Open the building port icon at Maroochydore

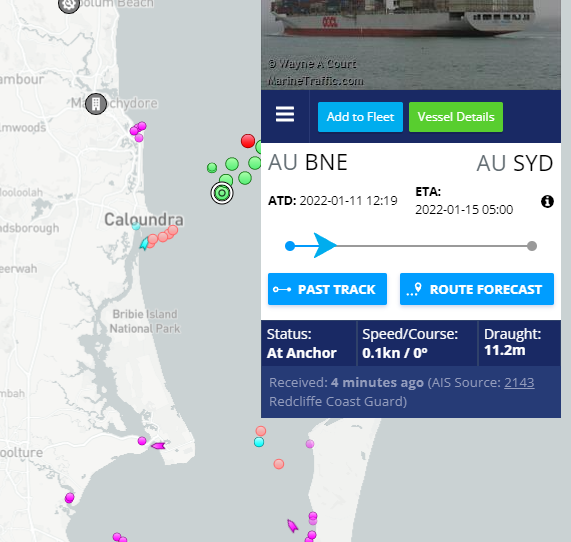coord(96,104)
